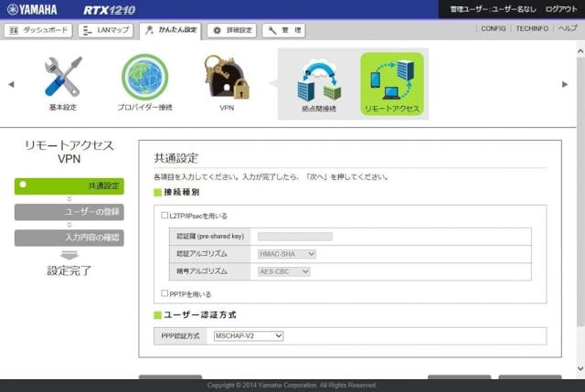Open the PPP認証方式 MSCHAP-V2 dropdown
Viewport: 585px width, 392px height.
click(249, 336)
